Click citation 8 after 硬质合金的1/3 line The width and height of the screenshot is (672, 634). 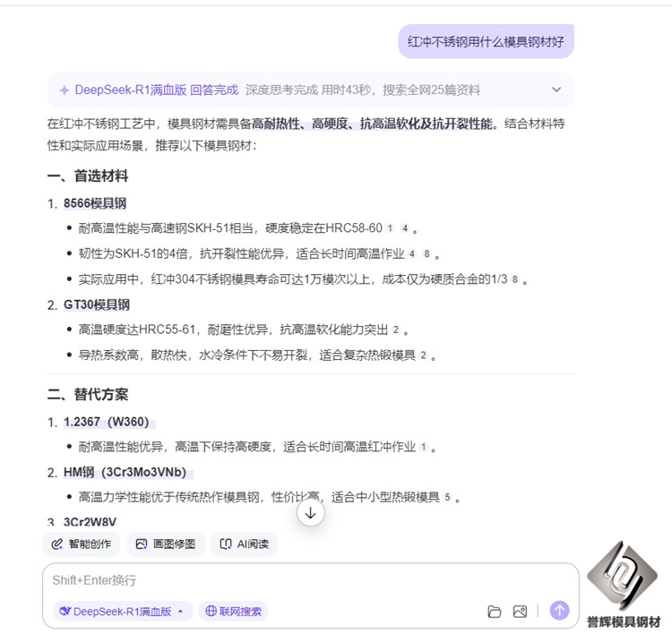(x=514, y=279)
